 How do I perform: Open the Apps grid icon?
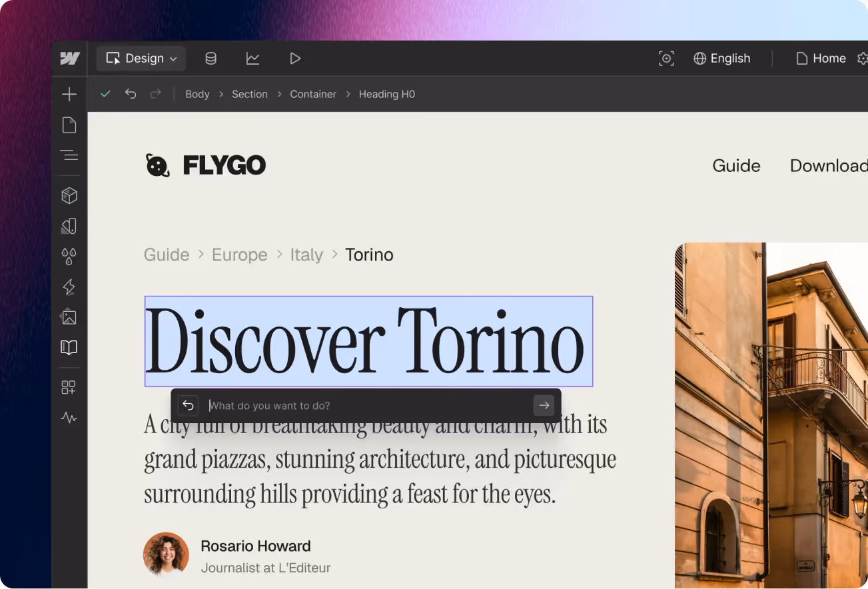(x=69, y=387)
